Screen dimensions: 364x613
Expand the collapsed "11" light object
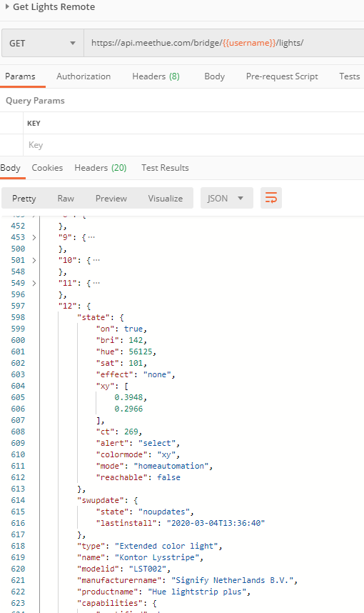34,283
